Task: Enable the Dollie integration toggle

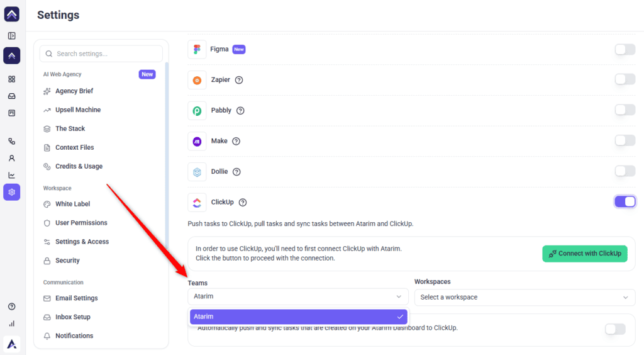Action: 625,171
